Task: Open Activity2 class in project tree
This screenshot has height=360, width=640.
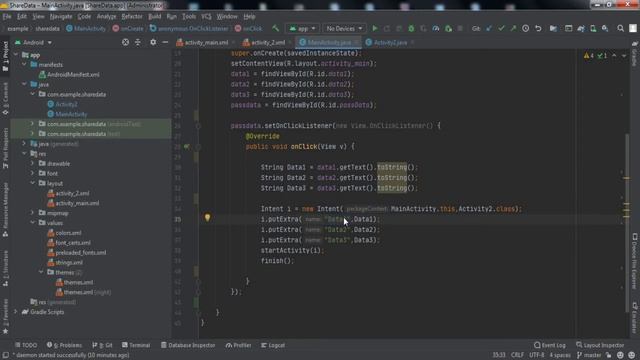Action: [62, 104]
